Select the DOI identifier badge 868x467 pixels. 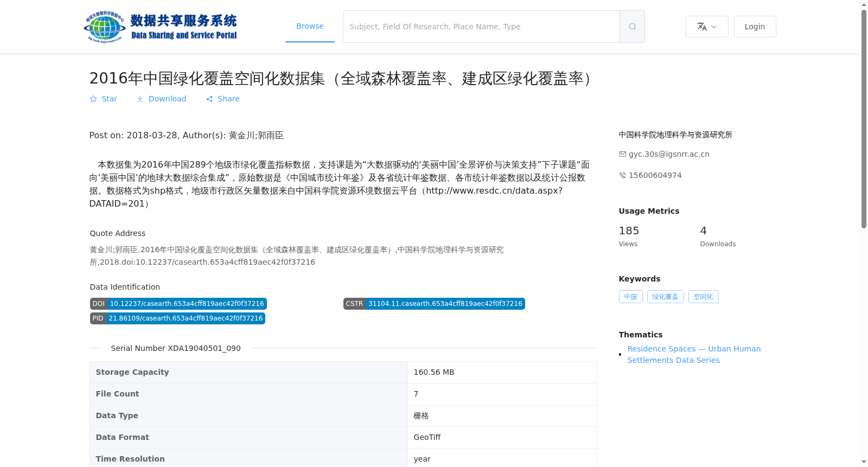(178, 304)
